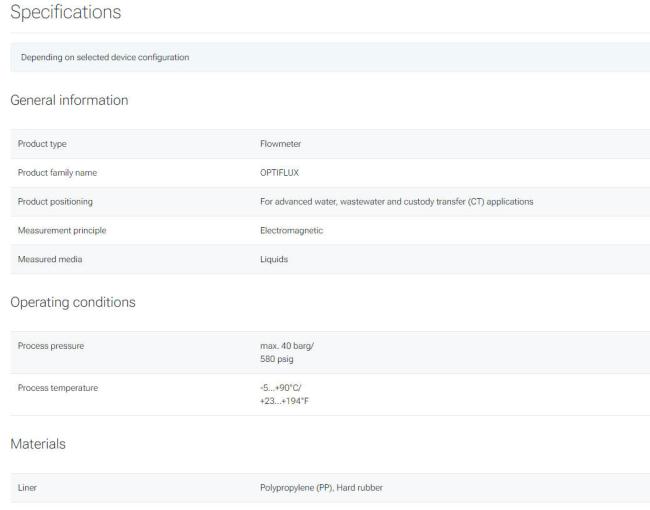Select the Product type row label
This screenshot has width=650, height=510.
[42, 144]
